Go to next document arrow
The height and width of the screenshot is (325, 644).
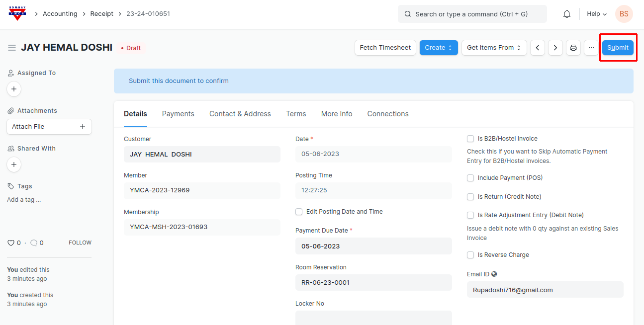[x=555, y=48]
